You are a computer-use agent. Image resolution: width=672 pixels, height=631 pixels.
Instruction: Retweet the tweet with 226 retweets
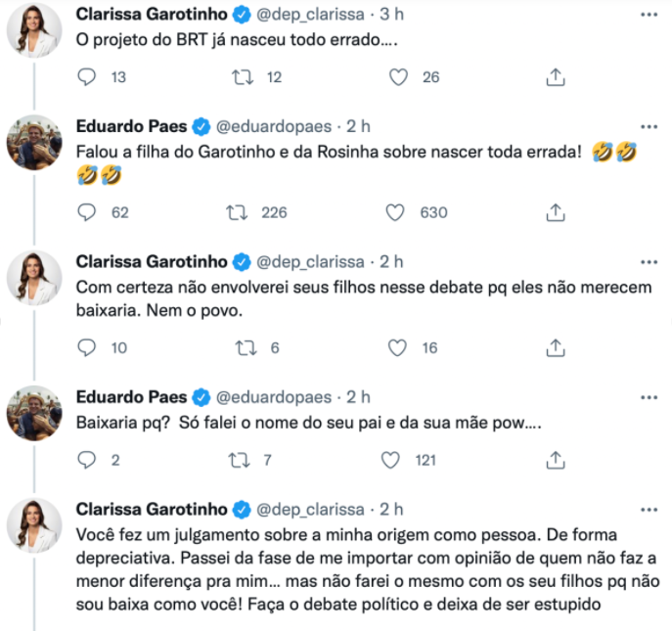click(x=237, y=212)
